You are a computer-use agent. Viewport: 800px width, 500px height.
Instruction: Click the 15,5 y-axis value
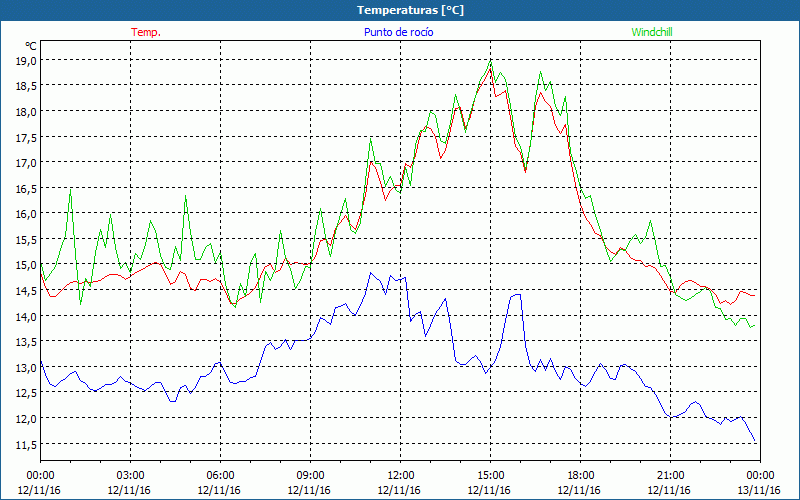pos(27,240)
